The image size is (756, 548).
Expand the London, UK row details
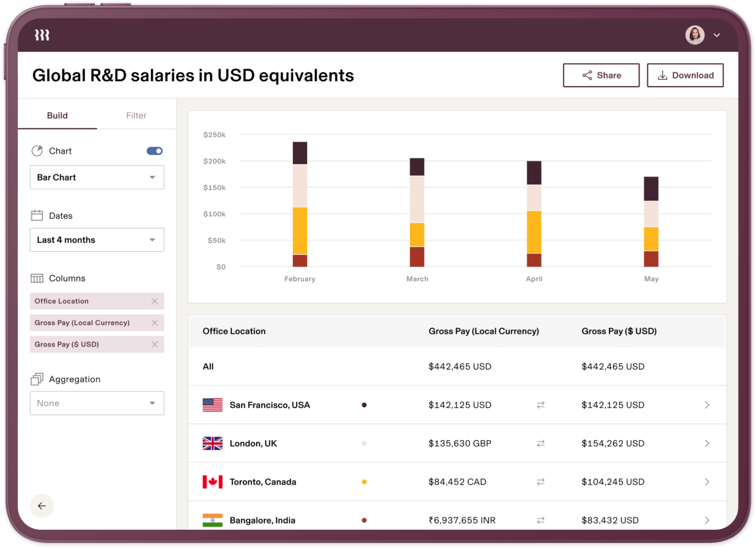pos(707,443)
